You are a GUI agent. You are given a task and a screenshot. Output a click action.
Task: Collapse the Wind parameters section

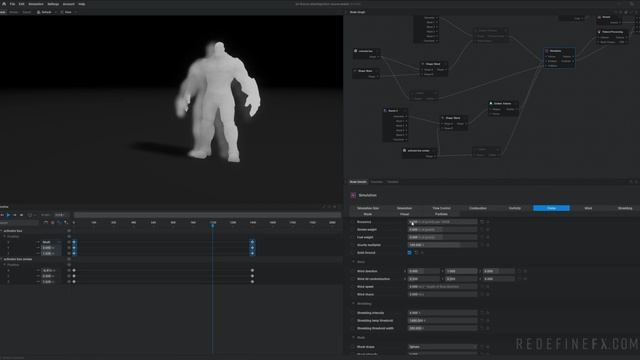[x=353, y=262]
